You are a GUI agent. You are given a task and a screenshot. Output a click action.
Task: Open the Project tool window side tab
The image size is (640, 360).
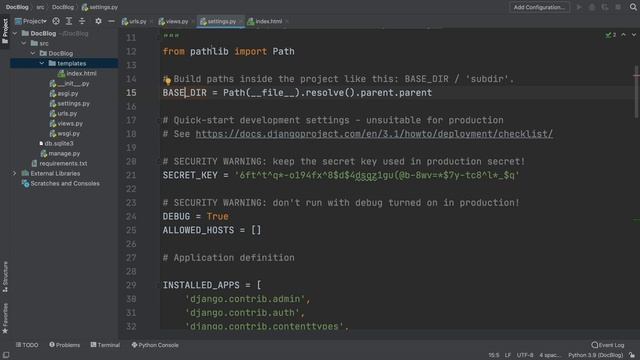tap(5, 32)
